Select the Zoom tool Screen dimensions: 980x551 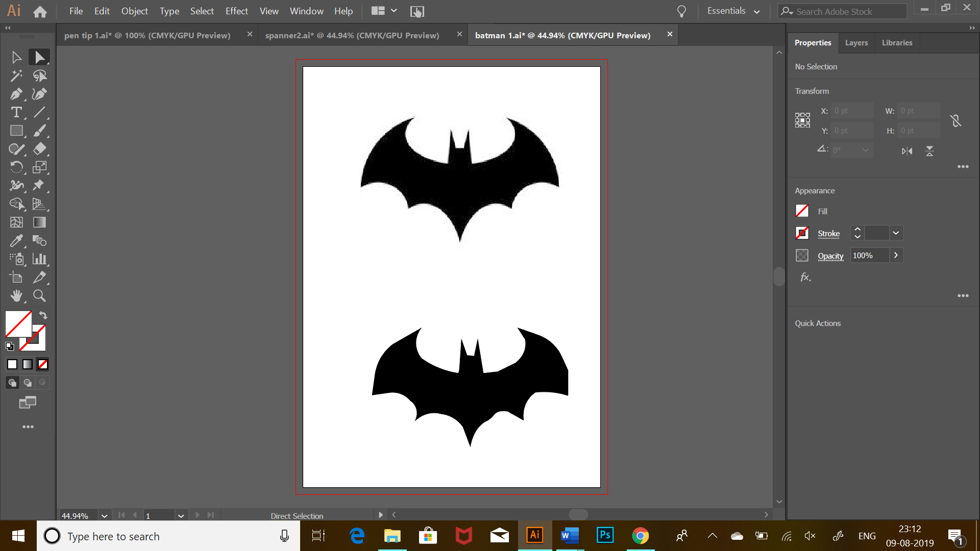(x=39, y=296)
